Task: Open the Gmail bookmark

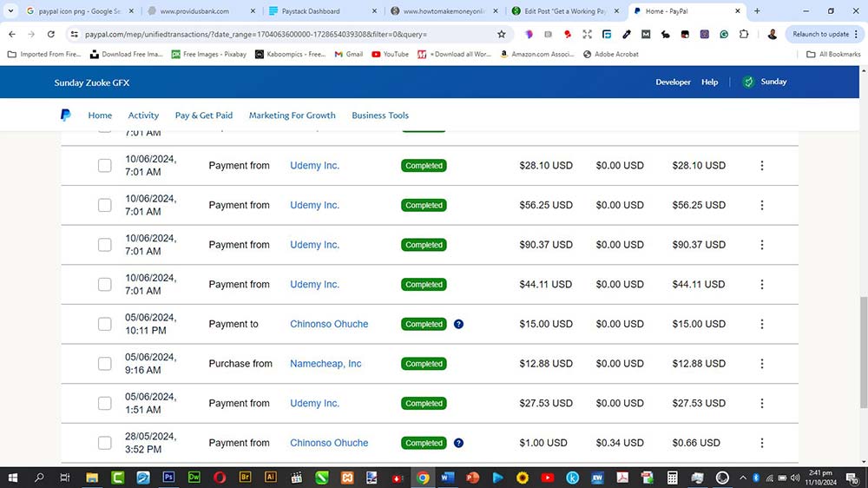Action: (348, 55)
